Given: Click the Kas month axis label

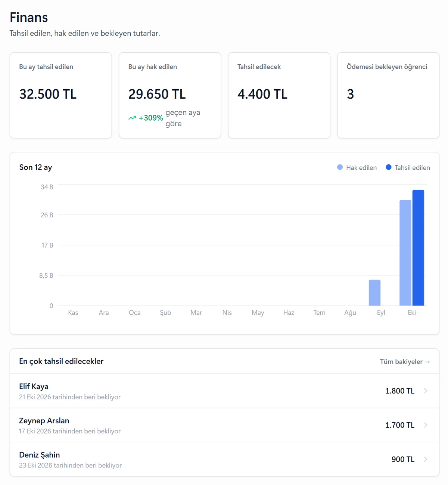Looking at the screenshot, I should pyautogui.click(x=73, y=313).
